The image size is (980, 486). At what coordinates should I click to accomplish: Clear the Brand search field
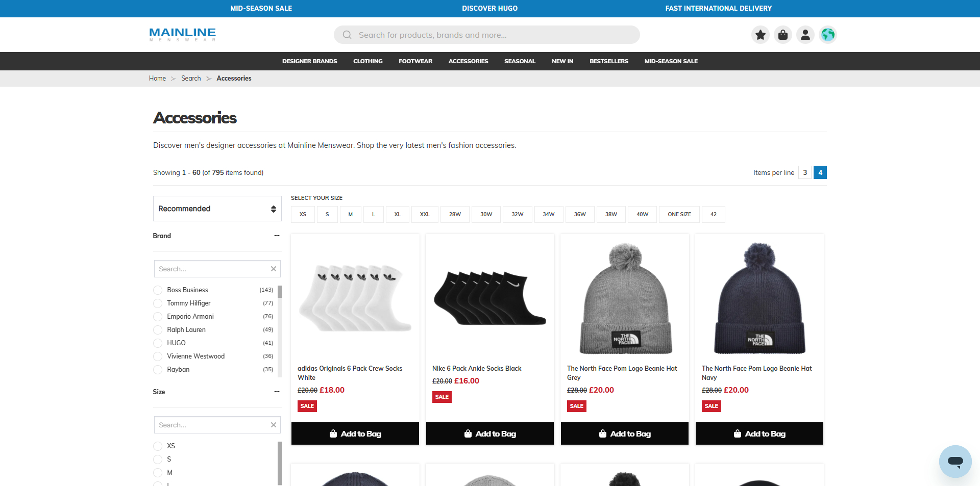pyautogui.click(x=274, y=269)
